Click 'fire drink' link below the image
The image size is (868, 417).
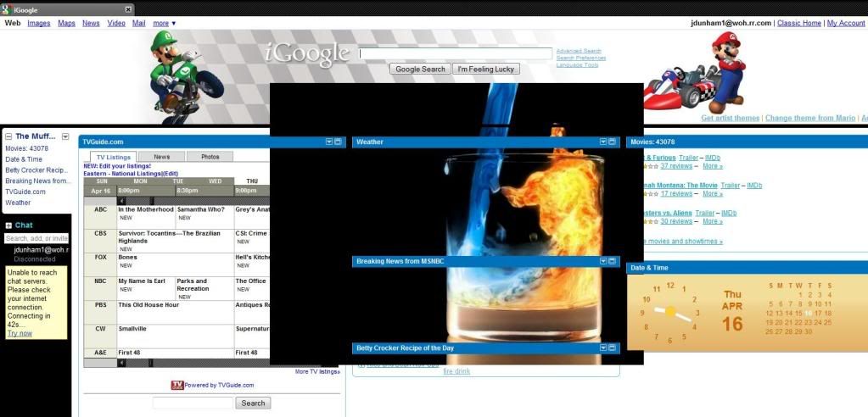(x=456, y=371)
